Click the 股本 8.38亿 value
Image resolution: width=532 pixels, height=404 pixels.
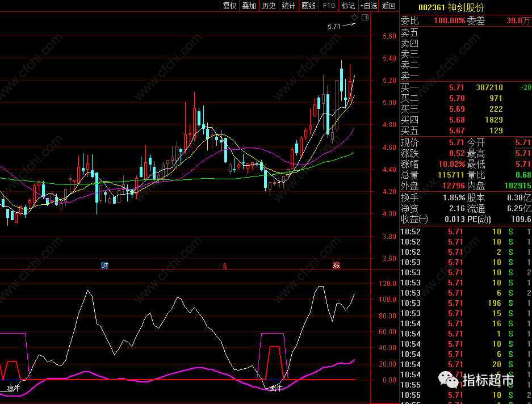click(x=519, y=197)
